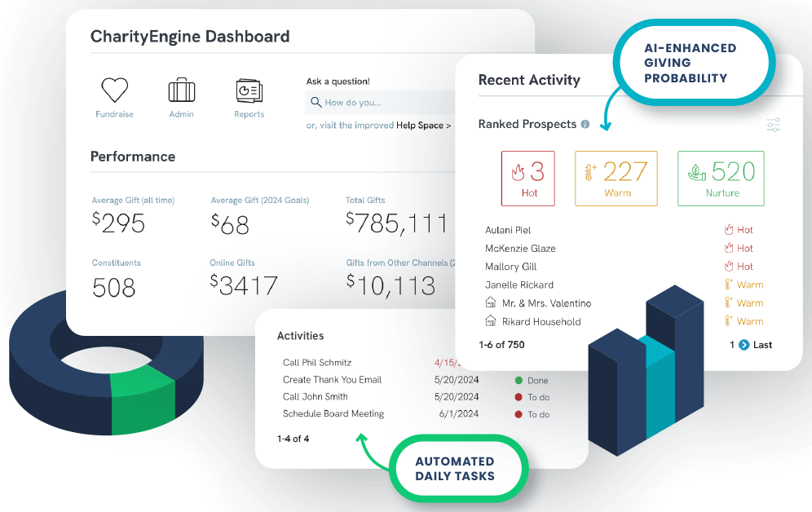Click the '1-6 of 750' prospects count
Screen dimensions: 812x512
(x=501, y=345)
